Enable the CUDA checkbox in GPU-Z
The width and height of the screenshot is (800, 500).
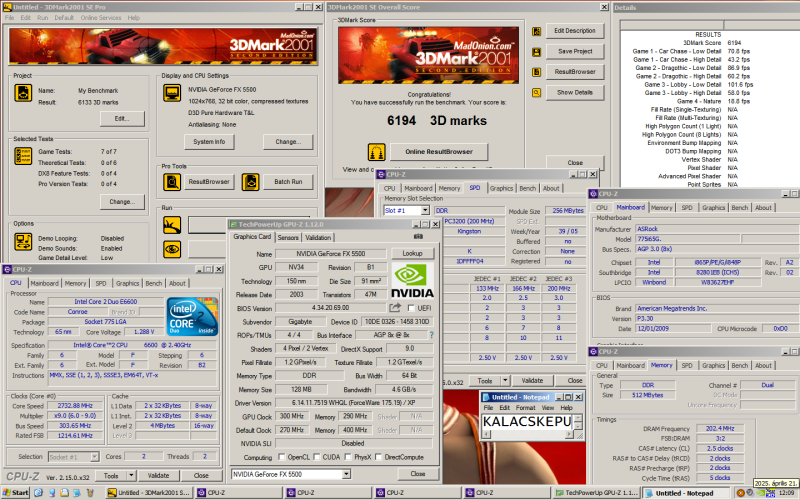pyautogui.click(x=316, y=457)
